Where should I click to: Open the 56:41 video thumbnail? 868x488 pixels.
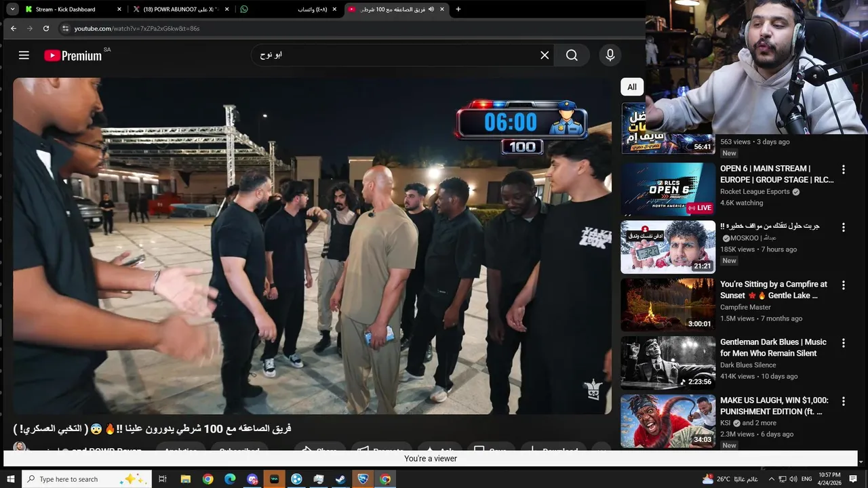pyautogui.click(x=668, y=128)
